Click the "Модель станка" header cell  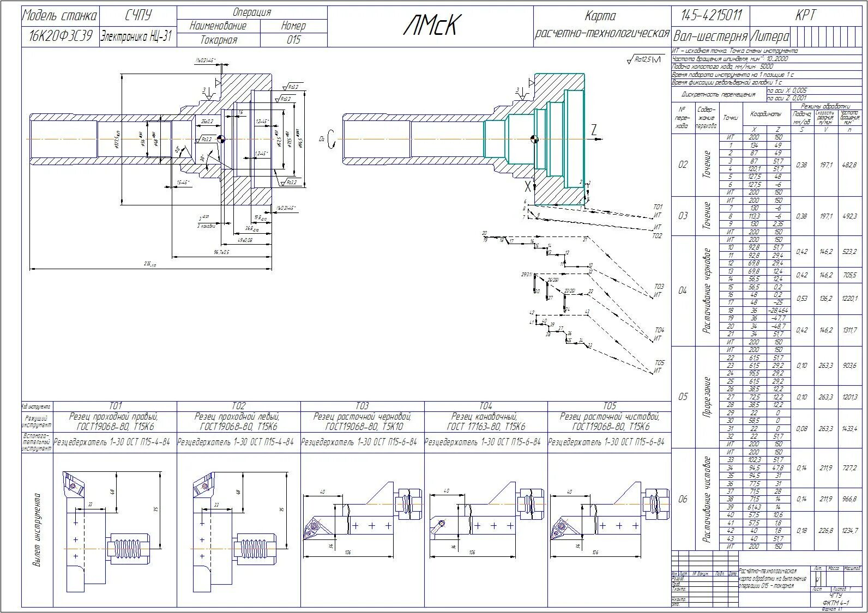point(61,16)
